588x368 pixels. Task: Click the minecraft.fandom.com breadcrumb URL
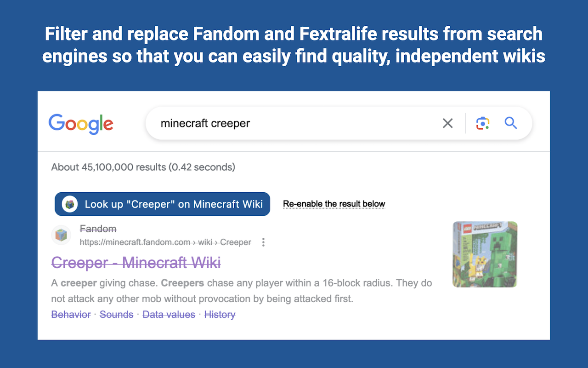(165, 242)
